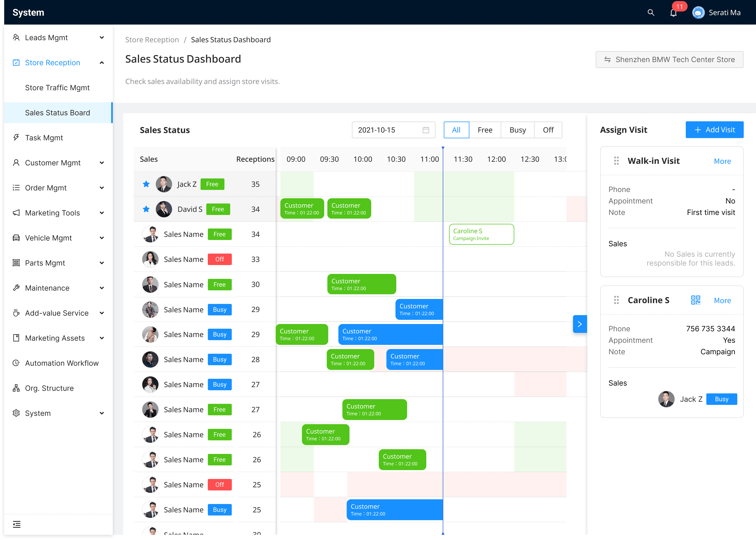756x540 pixels.
Task: Open Org. Structure from the sidebar
Action: (x=49, y=388)
